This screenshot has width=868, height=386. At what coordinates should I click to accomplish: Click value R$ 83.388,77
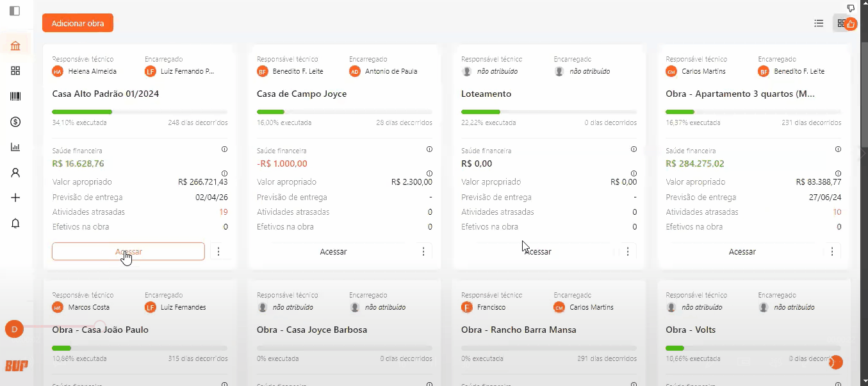819,182
